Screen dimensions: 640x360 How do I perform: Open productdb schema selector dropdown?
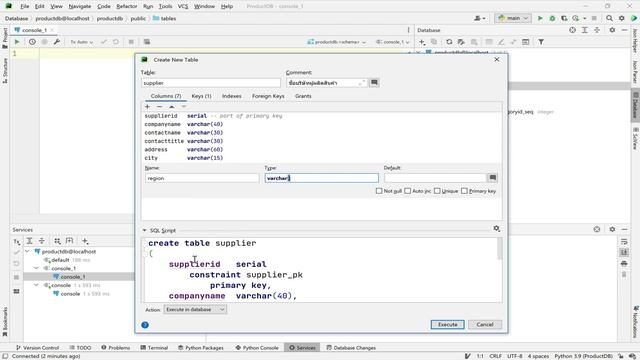point(336,42)
